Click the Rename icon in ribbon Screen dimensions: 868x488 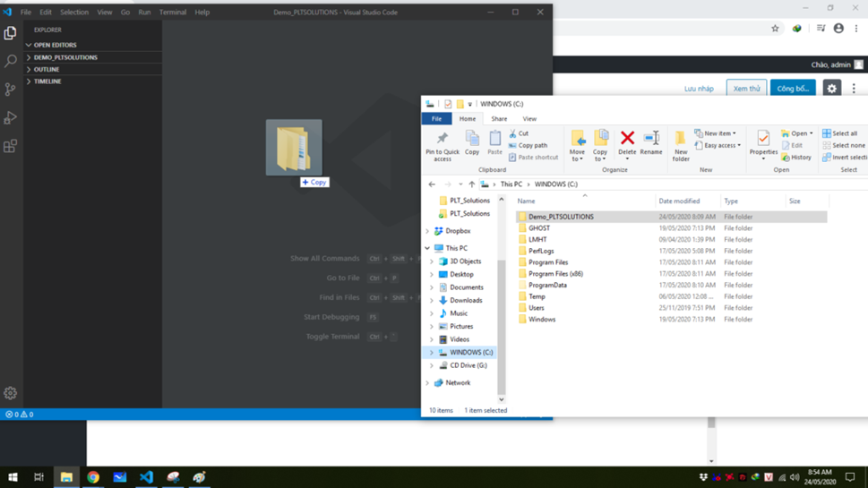(651, 143)
